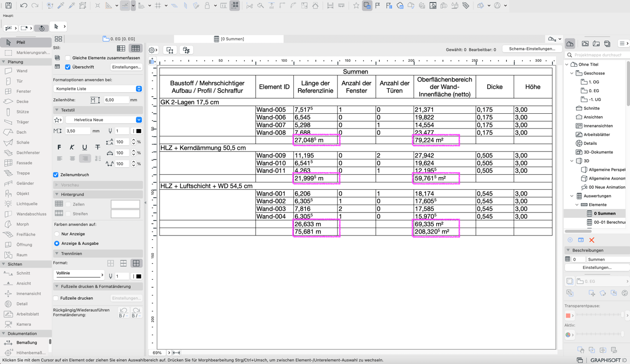Collapse the Hintergrund section
Image resolution: width=630 pixels, height=364 pixels.
tap(57, 194)
